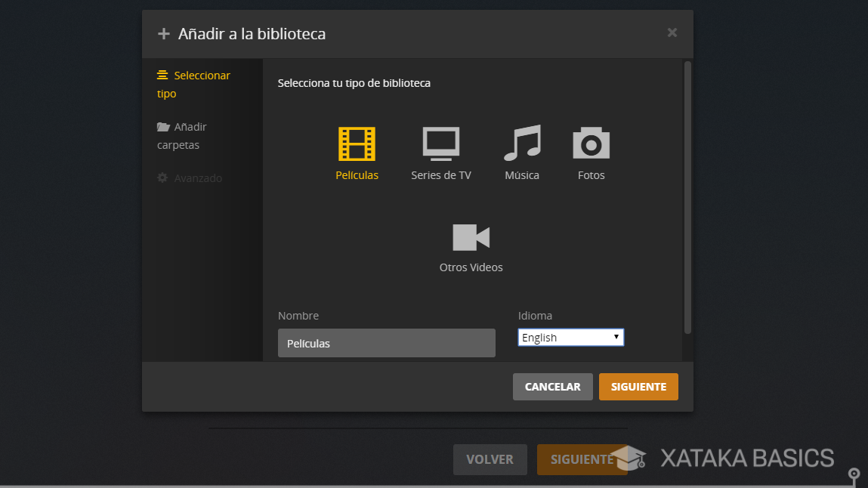Select the Avanzado step in the sidebar
Screen dimensions: 868x488
[197, 178]
